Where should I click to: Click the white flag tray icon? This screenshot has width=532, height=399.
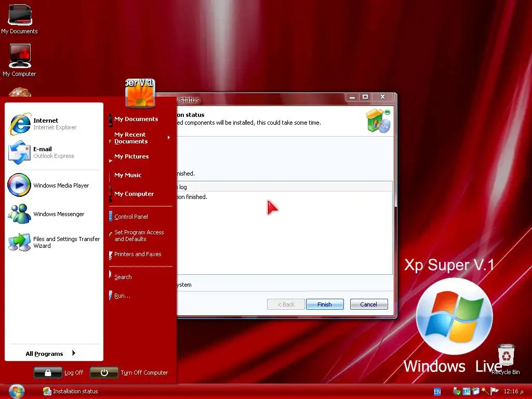(x=495, y=391)
